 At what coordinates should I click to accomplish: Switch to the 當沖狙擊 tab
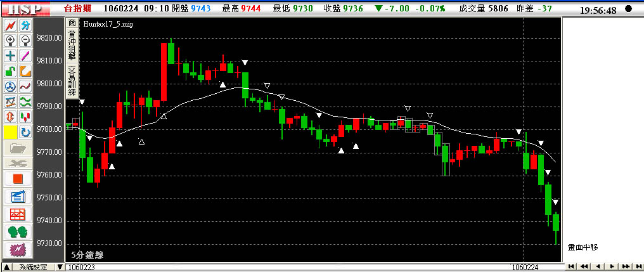click(72, 45)
